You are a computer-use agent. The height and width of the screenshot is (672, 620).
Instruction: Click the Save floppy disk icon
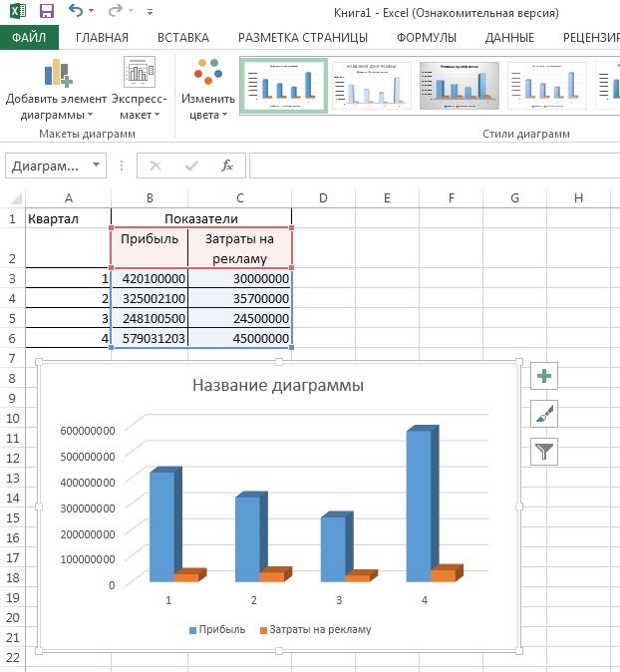[x=47, y=11]
